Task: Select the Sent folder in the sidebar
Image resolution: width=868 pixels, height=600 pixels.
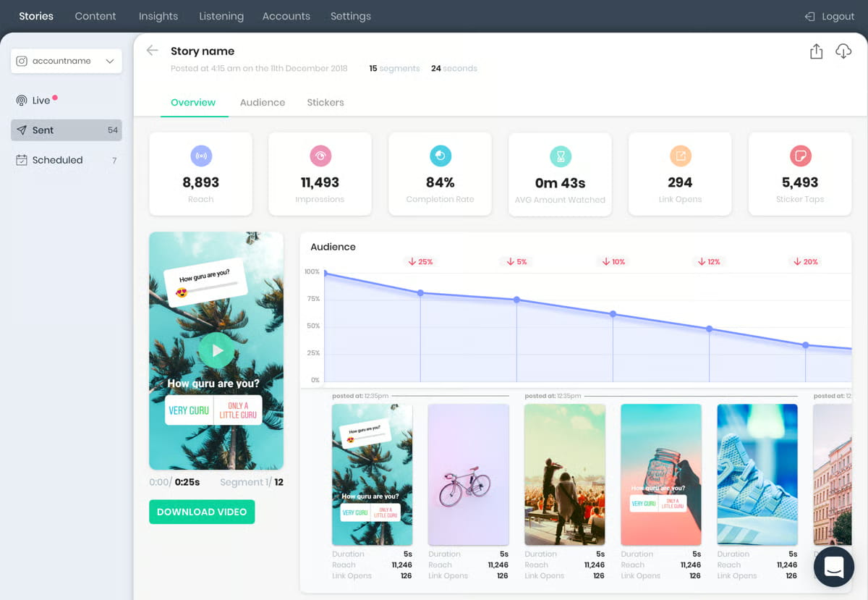Action: [66, 130]
